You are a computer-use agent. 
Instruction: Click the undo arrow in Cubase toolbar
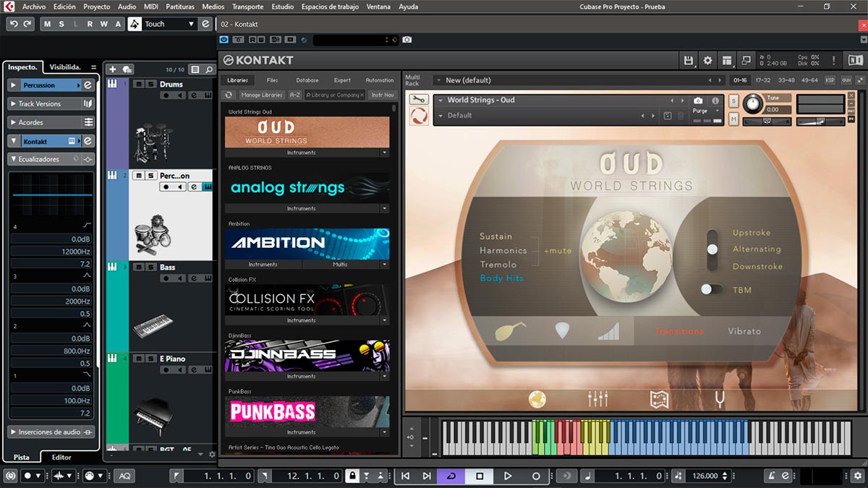click(x=14, y=24)
